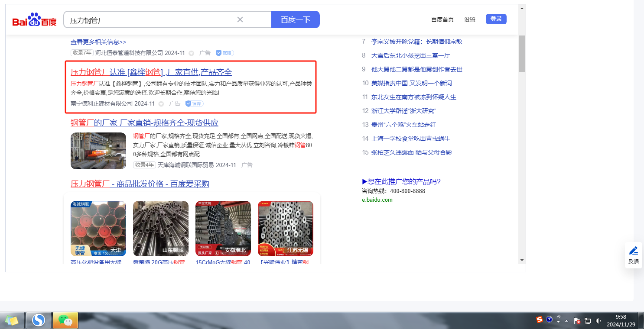This screenshot has width=644, height=329.
Task: Click 南宁德利正建材有限公司 source text
Action: coord(102,103)
